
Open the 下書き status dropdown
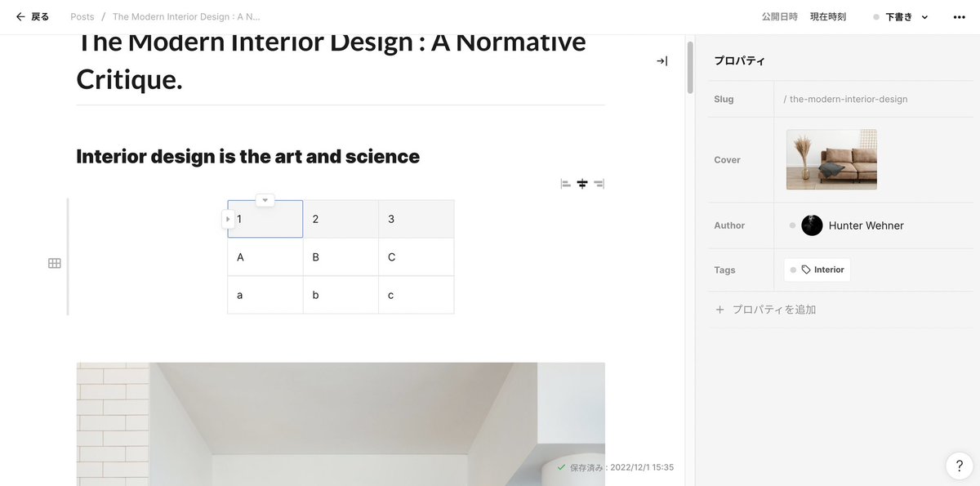(x=901, y=17)
